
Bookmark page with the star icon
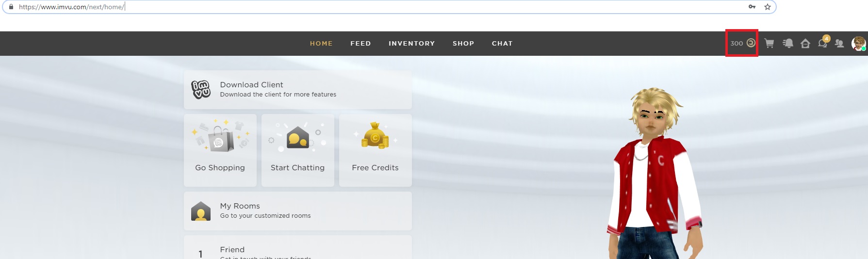coord(768,7)
